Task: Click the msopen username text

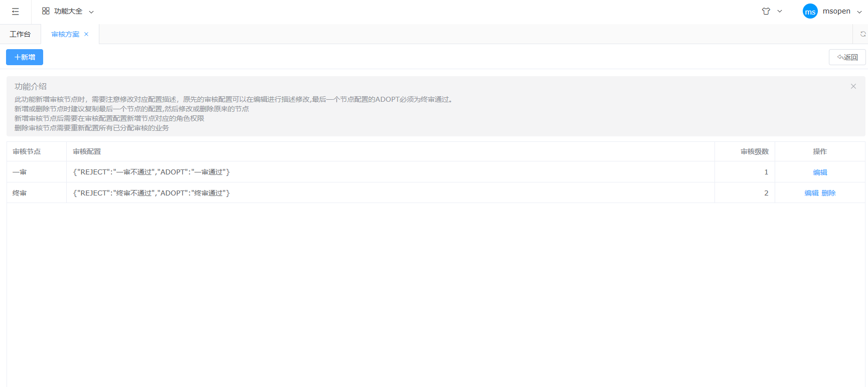Action: [836, 11]
